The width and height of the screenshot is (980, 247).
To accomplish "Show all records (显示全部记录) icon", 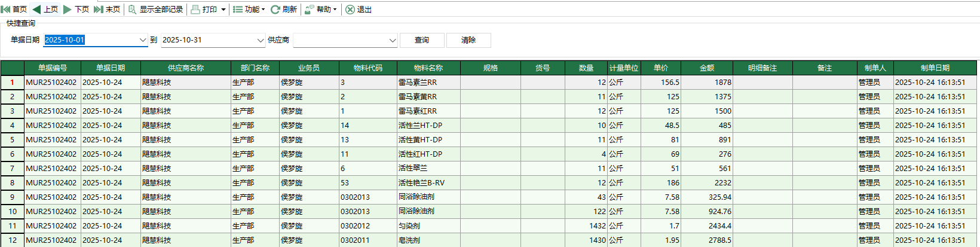I will click(133, 10).
